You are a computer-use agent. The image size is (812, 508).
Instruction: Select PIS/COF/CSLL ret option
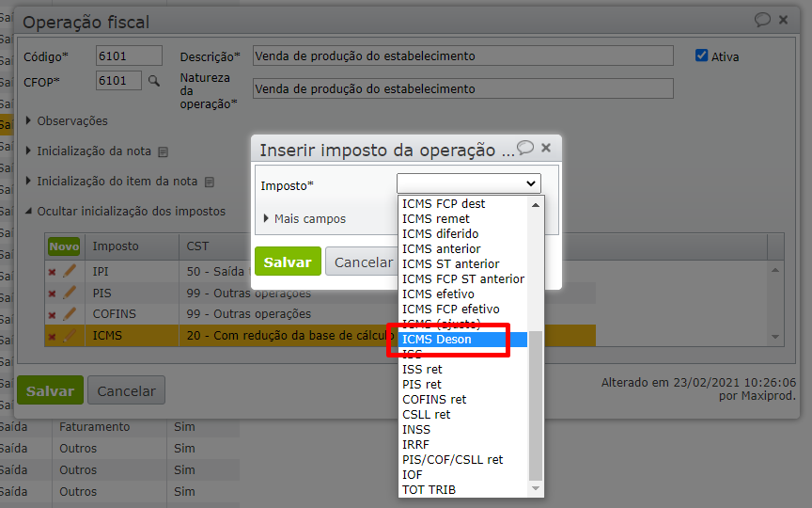[463, 459]
